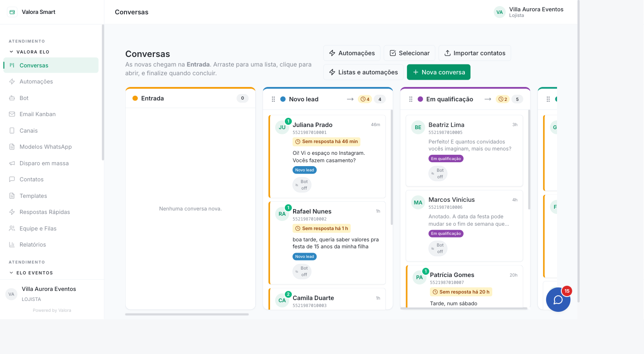The width and height of the screenshot is (644, 354).
Task: Click the Novo lead tag on Rafael's card
Action: click(304, 257)
